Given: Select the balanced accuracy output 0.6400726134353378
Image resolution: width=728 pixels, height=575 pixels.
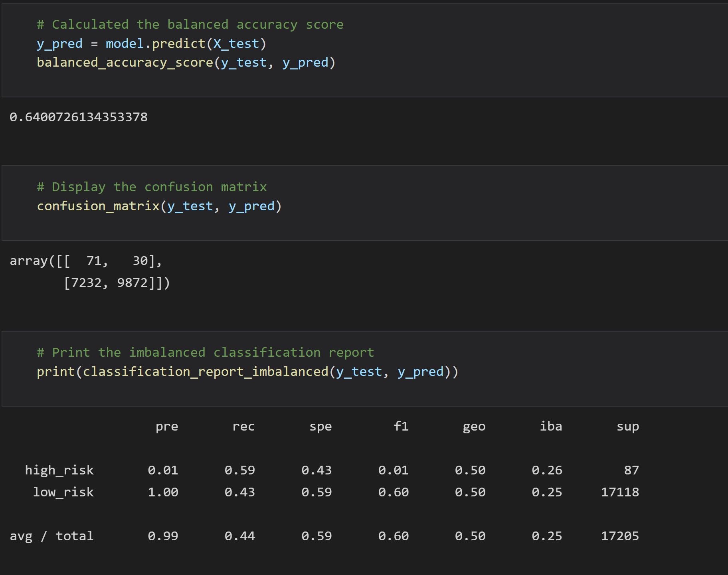Looking at the screenshot, I should 78,117.
